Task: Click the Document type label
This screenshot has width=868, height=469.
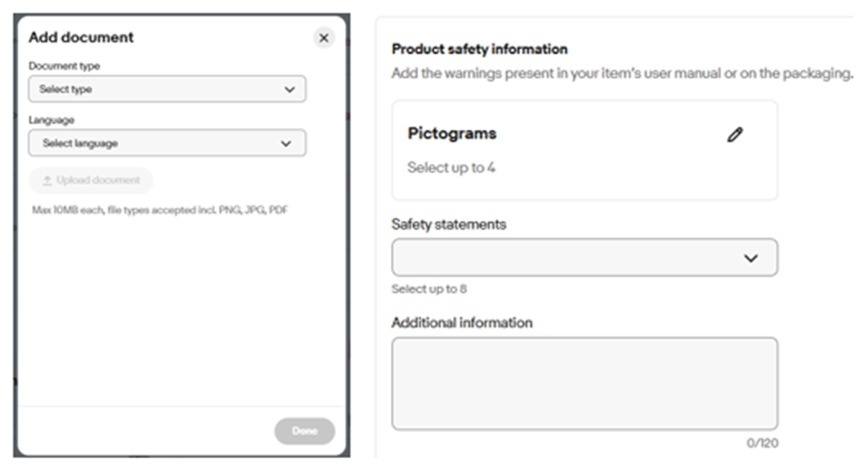Action: point(64,66)
